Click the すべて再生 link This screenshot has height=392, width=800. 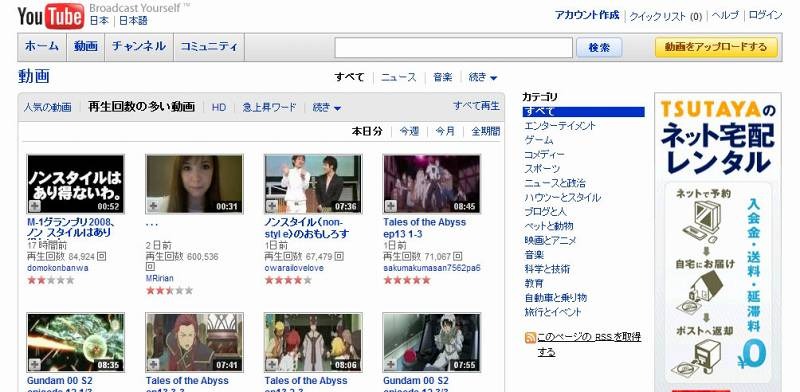tap(476, 106)
